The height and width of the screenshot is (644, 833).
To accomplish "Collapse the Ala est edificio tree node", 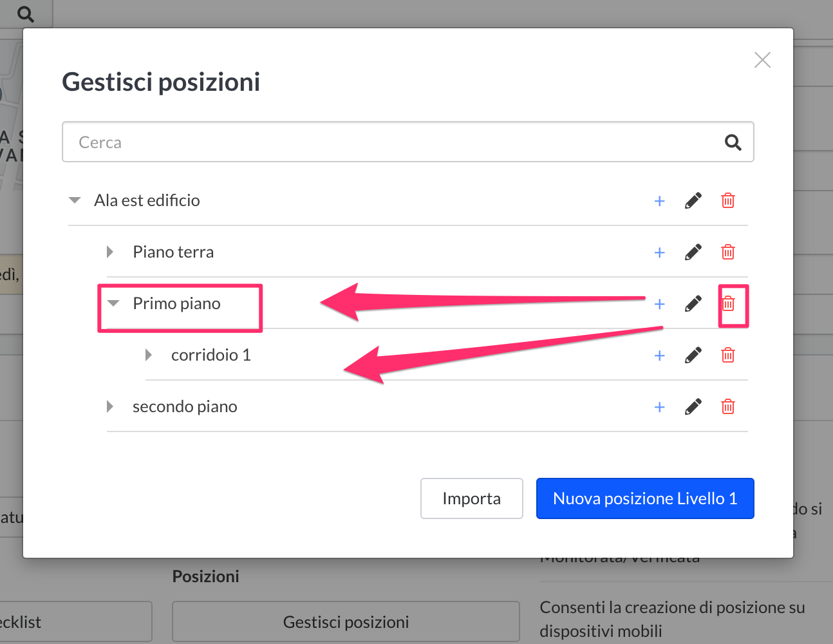I will click(x=75, y=200).
